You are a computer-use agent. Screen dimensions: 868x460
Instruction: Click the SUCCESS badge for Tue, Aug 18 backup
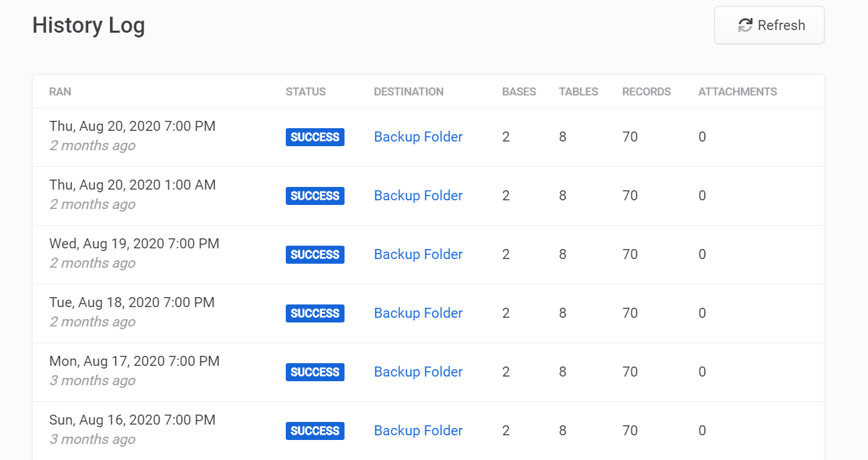[x=314, y=313]
